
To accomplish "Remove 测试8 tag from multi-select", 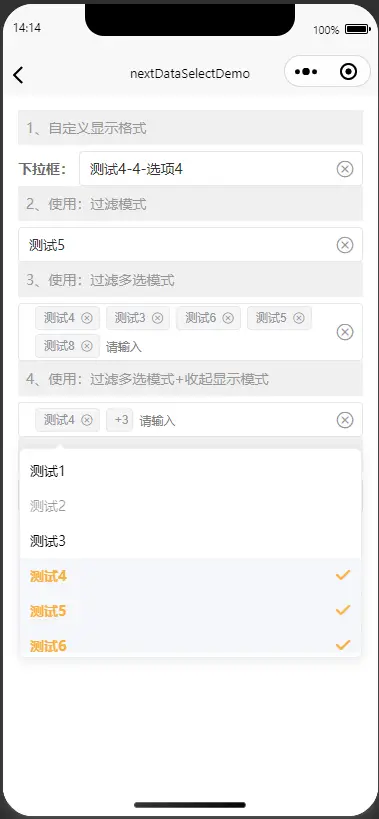I will point(87,346).
